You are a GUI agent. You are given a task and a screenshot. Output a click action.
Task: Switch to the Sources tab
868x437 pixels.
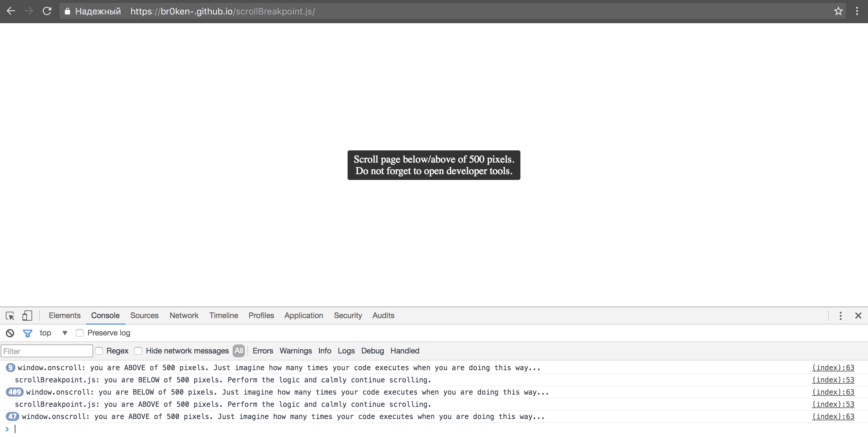point(144,315)
